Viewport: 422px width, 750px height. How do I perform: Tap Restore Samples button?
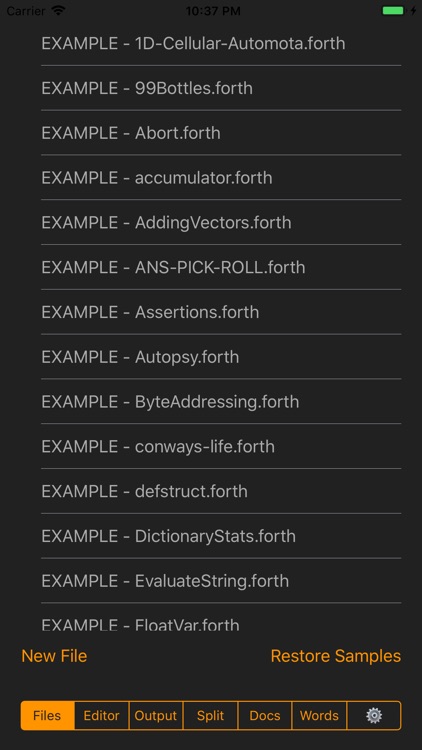pos(335,656)
